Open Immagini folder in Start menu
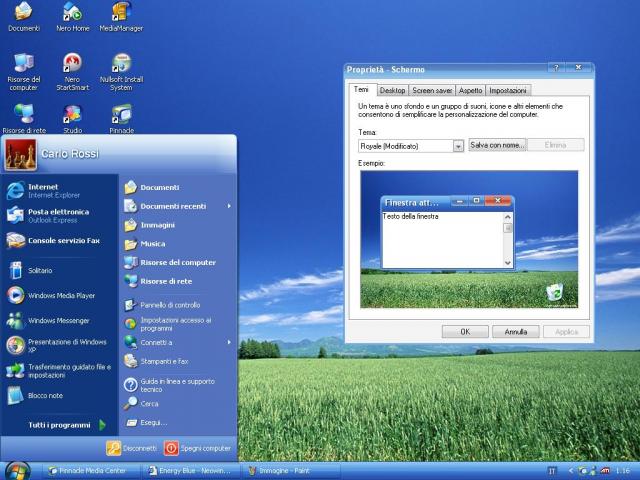This screenshot has width=640, height=480. (x=178, y=225)
